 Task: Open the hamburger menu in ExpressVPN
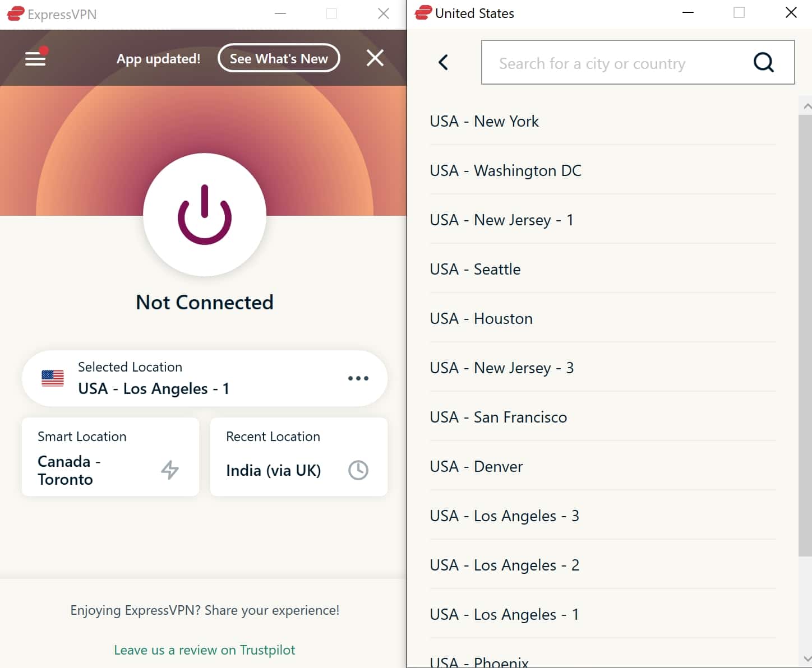coord(35,58)
